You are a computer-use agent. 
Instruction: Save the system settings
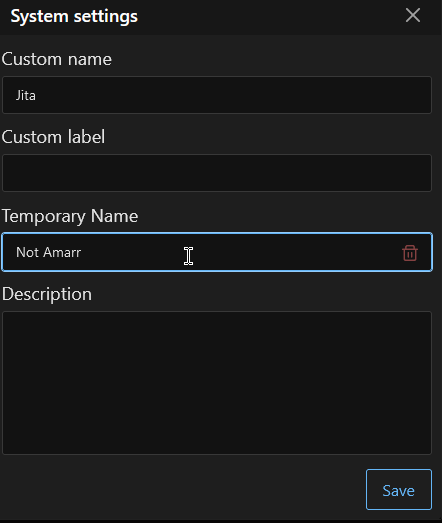point(399,489)
